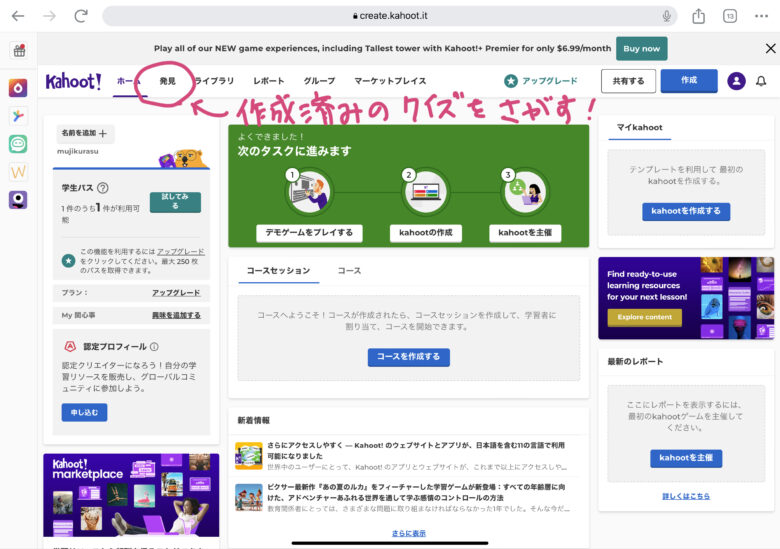Viewport: 780px width, 549px height.
Task: Click the Explore content button
Action: [644, 317]
